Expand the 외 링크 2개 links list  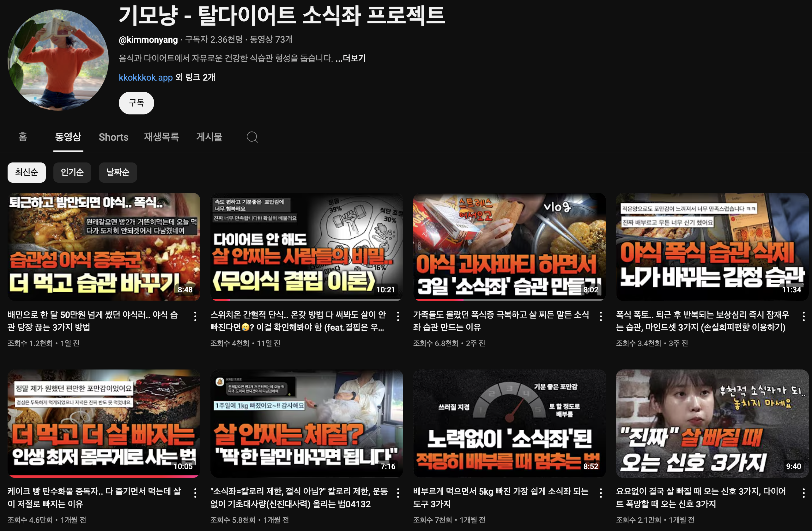195,77
